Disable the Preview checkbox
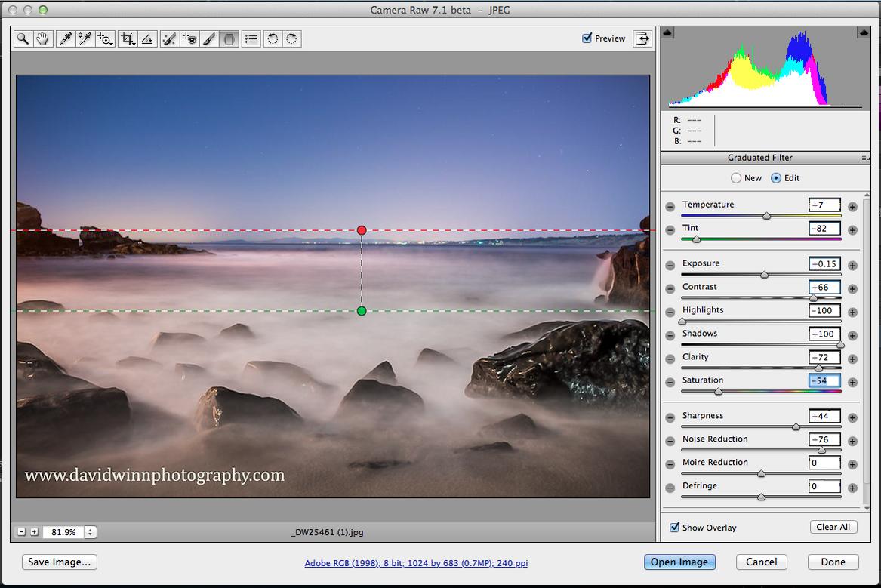 click(587, 38)
